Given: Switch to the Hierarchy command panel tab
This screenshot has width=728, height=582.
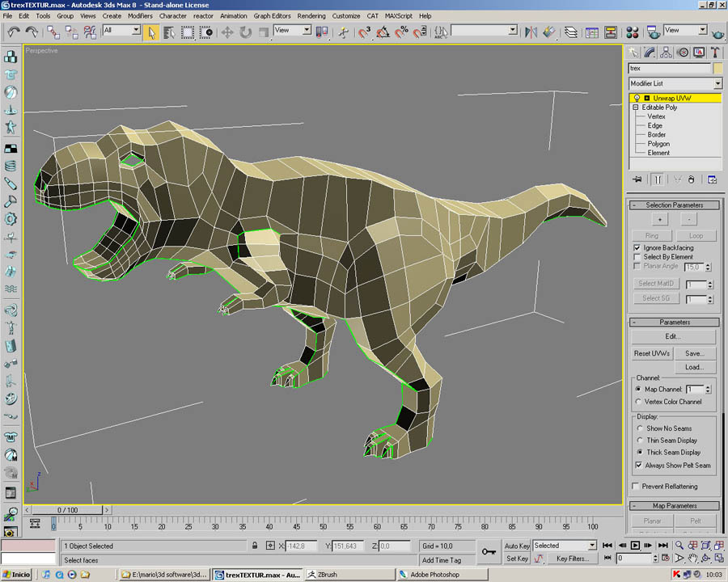Looking at the screenshot, I should click(666, 52).
